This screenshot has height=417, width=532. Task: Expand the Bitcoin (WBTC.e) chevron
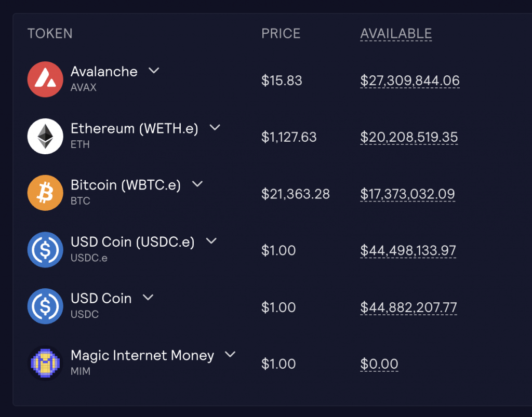pos(197,184)
